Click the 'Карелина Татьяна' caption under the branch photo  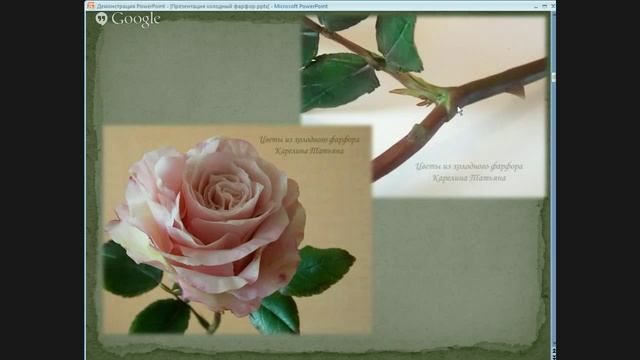pos(469,178)
